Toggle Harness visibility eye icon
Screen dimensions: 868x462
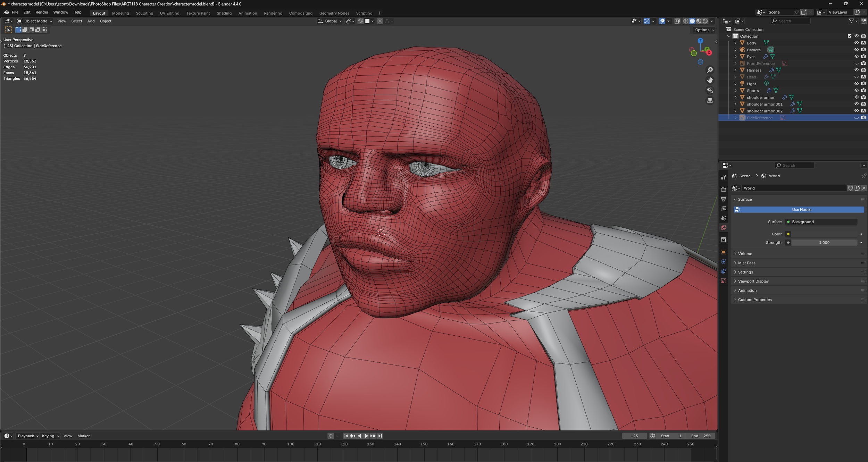[856, 70]
